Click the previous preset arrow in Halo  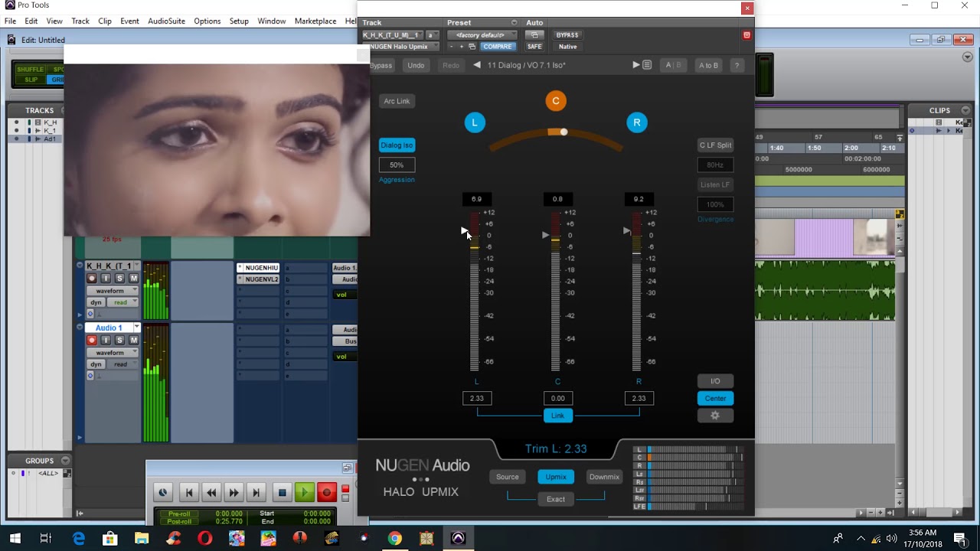pyautogui.click(x=477, y=65)
